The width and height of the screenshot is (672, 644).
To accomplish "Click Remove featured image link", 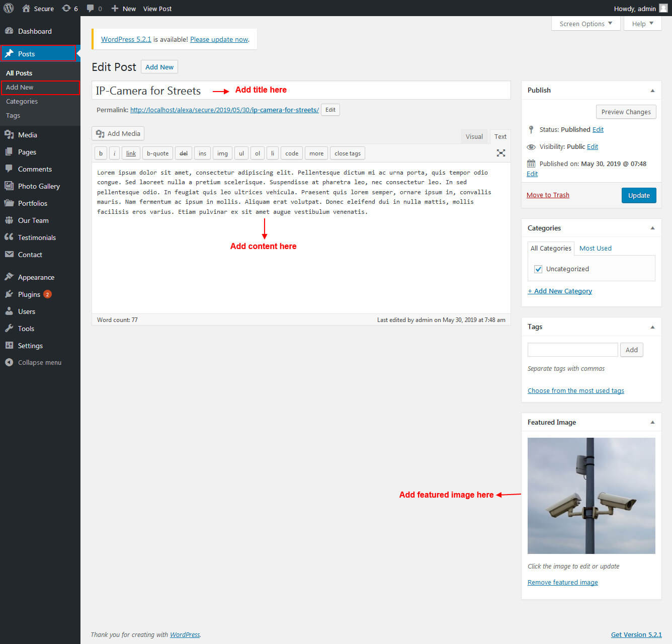I will pos(563,582).
